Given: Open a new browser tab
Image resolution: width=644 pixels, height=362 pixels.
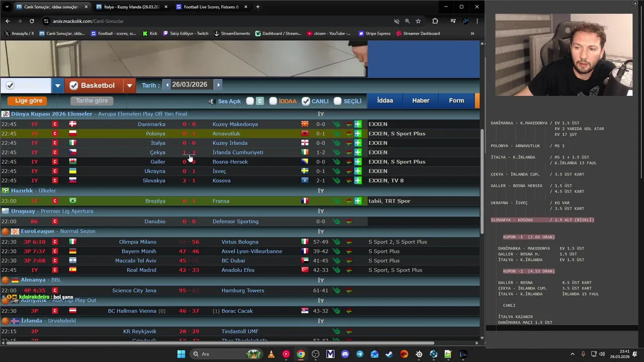Looking at the screenshot, I should pos(258,7).
